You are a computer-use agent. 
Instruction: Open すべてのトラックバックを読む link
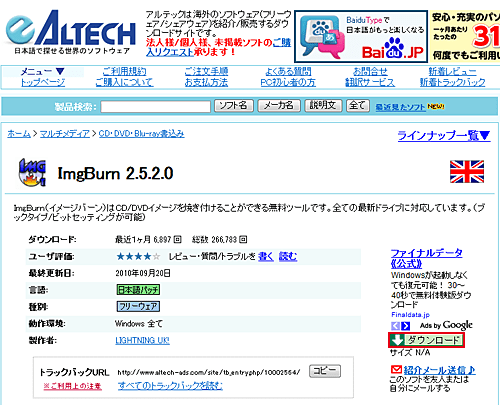[x=170, y=386]
